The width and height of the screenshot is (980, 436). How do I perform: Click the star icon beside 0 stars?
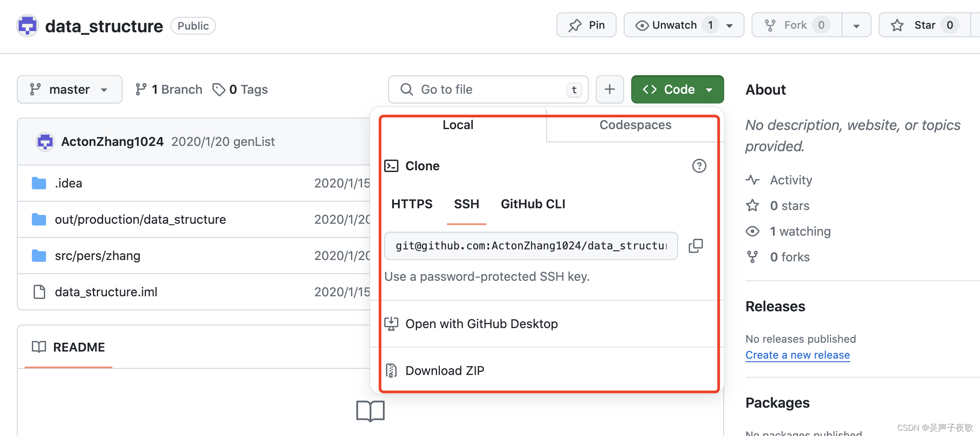point(752,206)
